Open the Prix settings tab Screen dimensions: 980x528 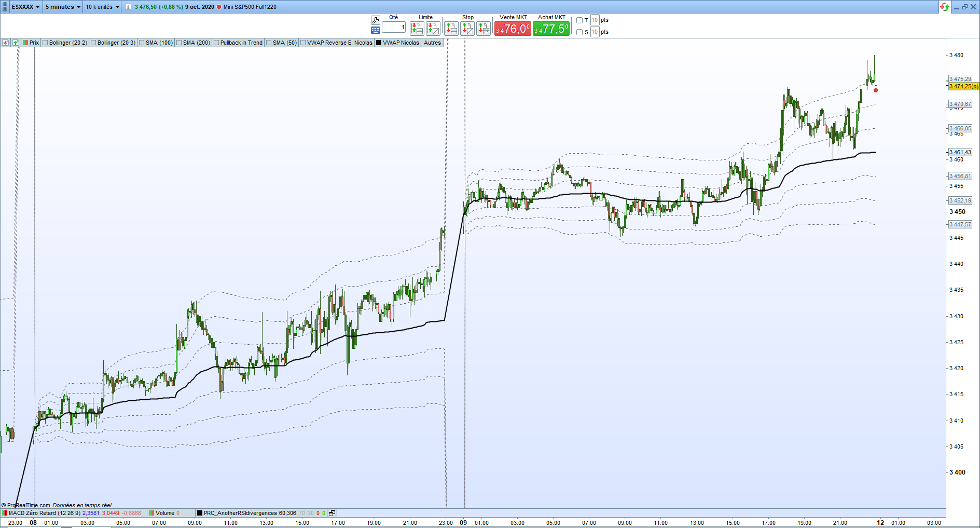tap(34, 43)
